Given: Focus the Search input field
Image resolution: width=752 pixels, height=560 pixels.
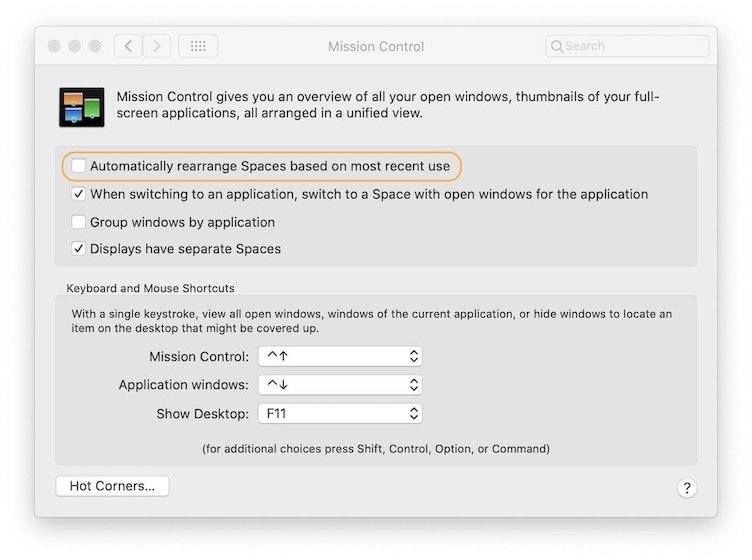Looking at the screenshot, I should (632, 46).
